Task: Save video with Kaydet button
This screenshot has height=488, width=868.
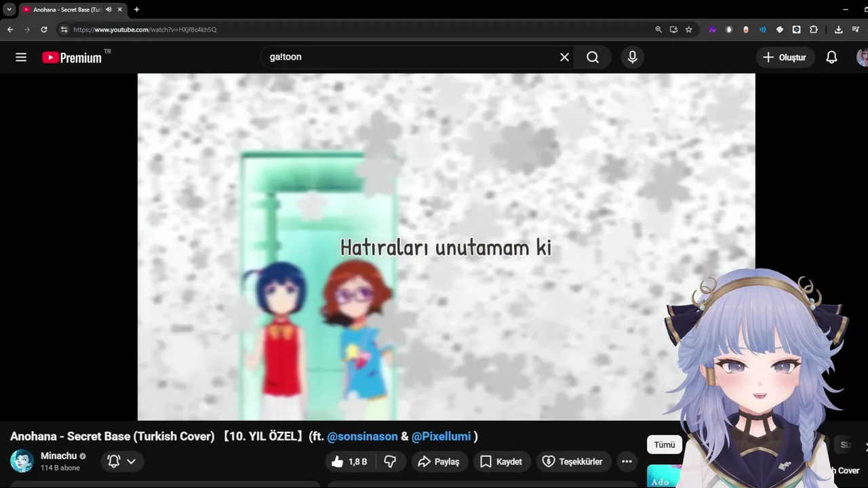Action: [501, 462]
